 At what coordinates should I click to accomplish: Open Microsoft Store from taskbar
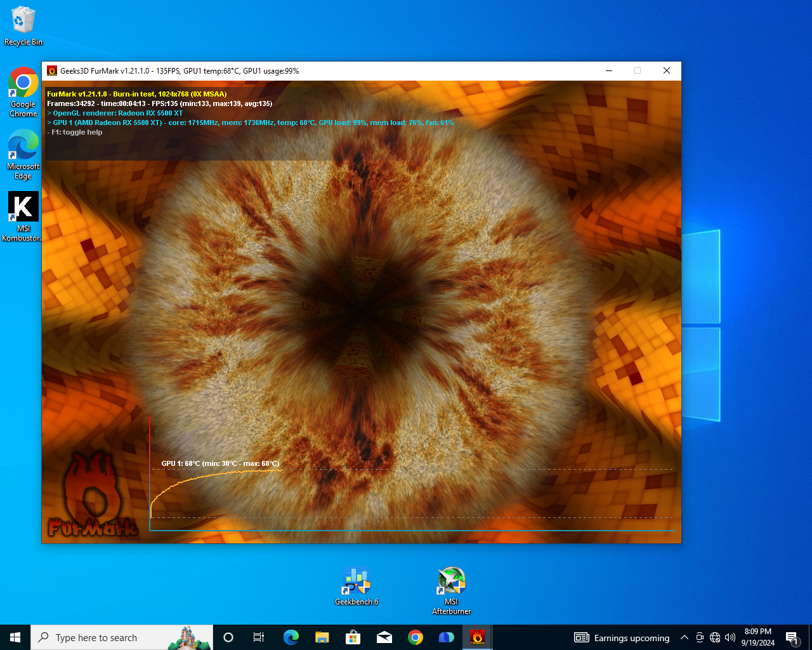(x=353, y=637)
